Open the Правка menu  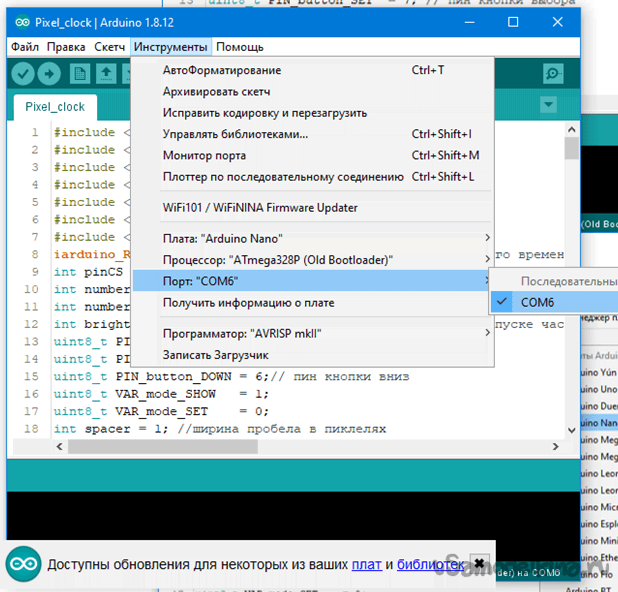(x=66, y=47)
